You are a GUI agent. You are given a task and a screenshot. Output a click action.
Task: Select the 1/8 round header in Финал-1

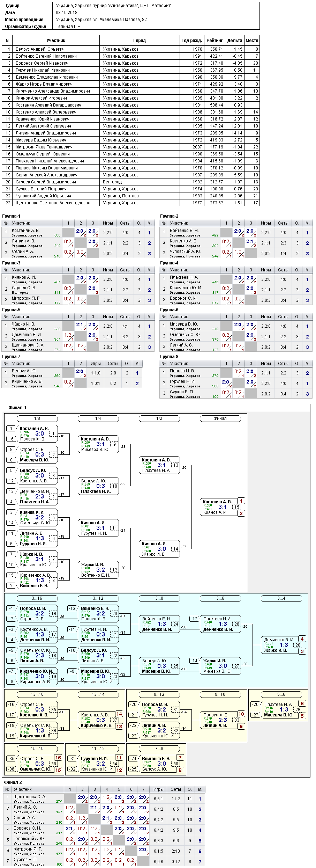point(37,418)
